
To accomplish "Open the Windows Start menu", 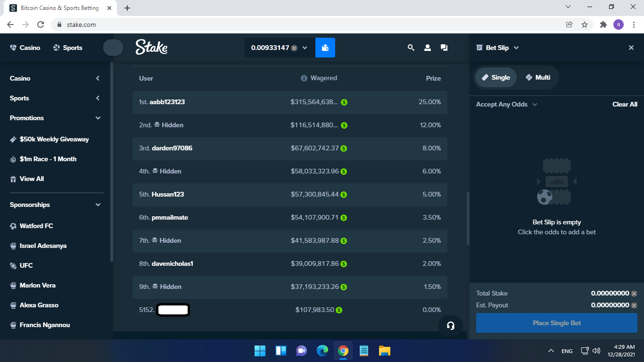I will (x=260, y=351).
